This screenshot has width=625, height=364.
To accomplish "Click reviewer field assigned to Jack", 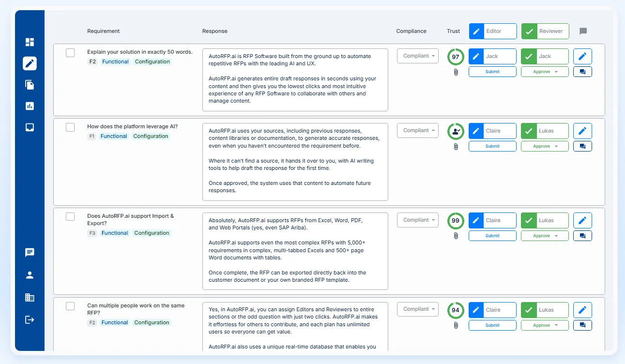I will (545, 56).
